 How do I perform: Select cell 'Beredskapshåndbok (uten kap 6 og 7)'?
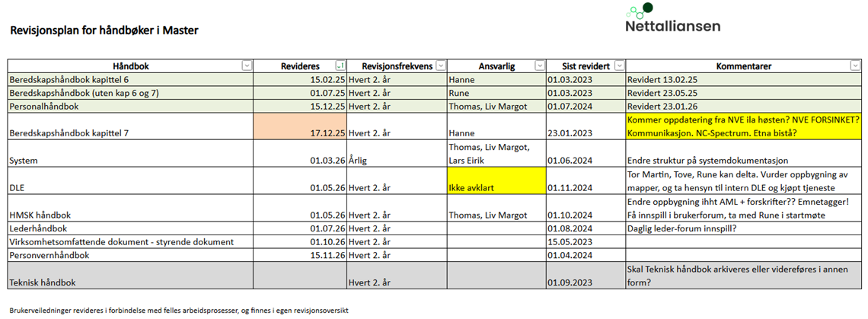point(130,92)
